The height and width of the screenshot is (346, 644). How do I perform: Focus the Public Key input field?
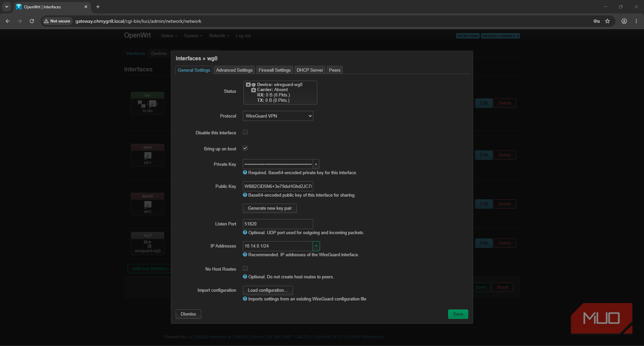pyautogui.click(x=278, y=186)
